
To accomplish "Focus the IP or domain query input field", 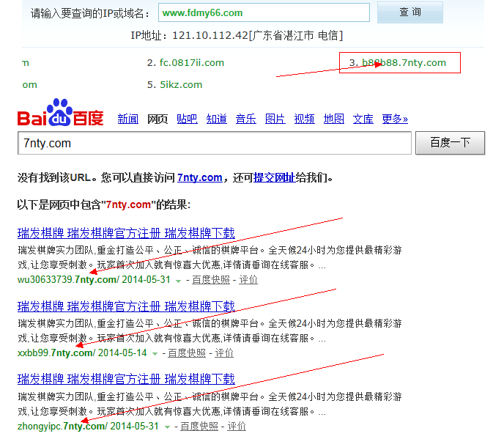I will tap(264, 12).
